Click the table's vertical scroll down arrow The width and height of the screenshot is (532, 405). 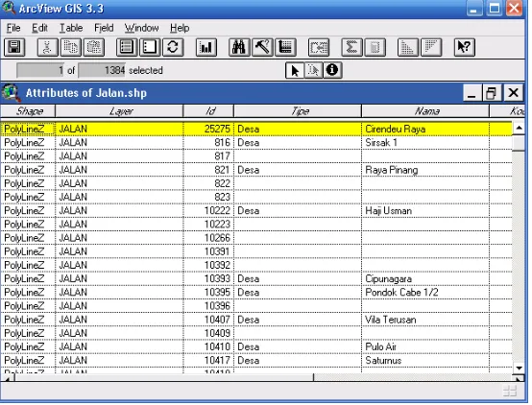coord(519,368)
